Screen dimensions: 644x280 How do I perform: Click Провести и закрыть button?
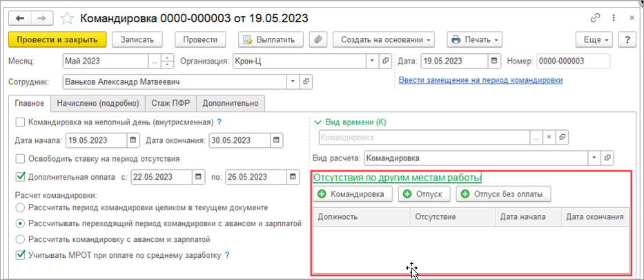tap(57, 40)
